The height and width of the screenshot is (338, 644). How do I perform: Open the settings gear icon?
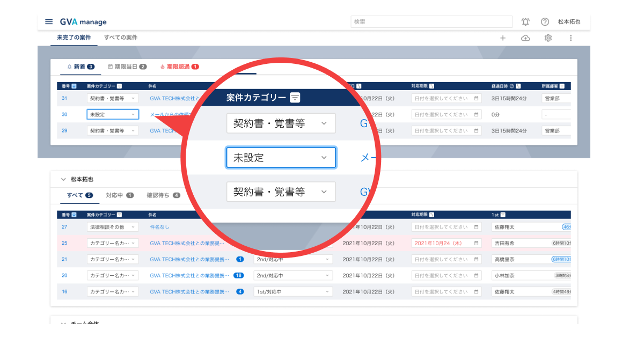[548, 38]
